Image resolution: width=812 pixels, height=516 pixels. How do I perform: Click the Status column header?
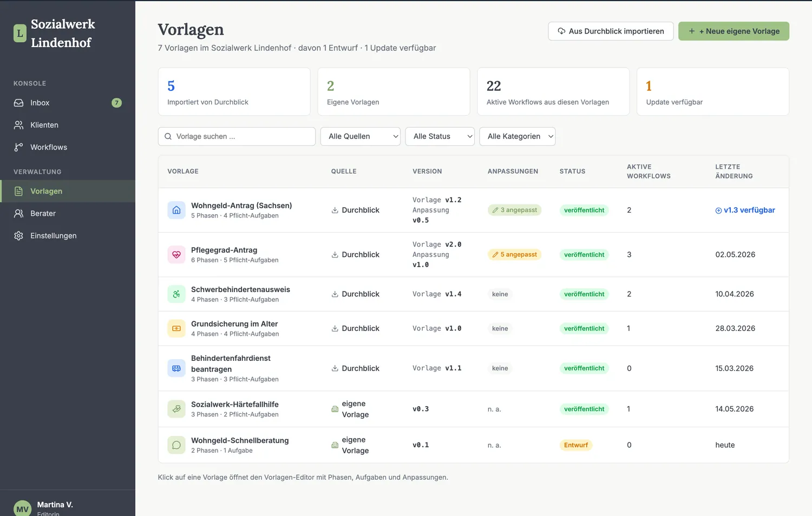[x=572, y=171]
